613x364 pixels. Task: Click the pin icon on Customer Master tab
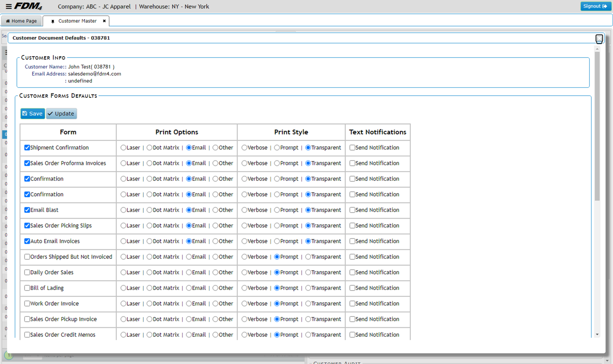[52, 21]
